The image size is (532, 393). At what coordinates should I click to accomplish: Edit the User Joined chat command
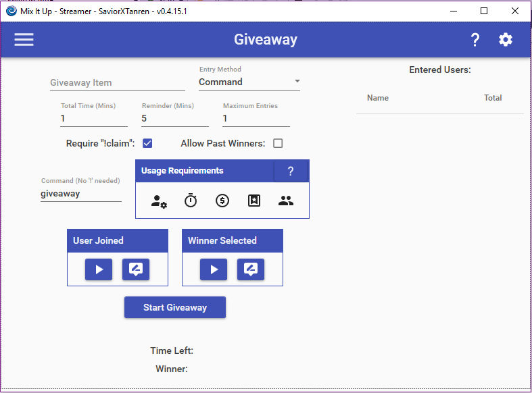(x=136, y=269)
